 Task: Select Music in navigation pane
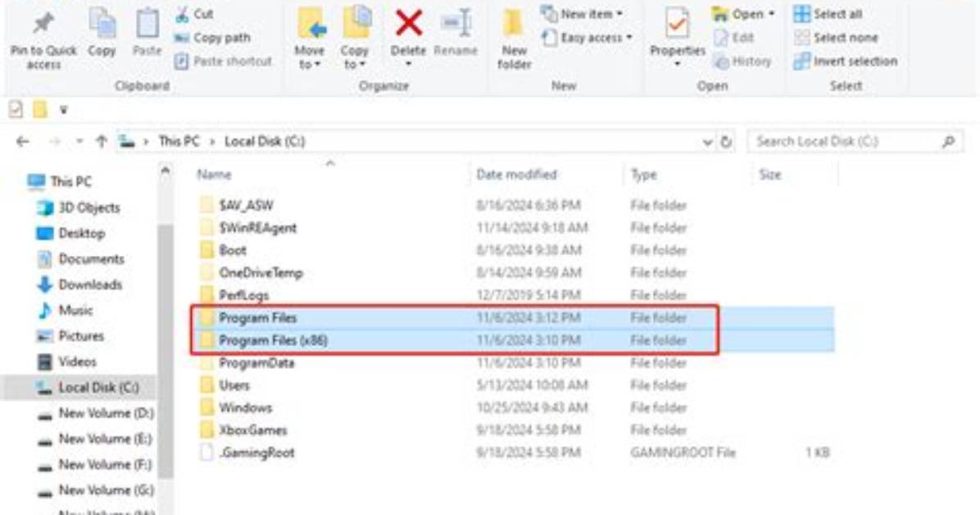pyautogui.click(x=65, y=310)
